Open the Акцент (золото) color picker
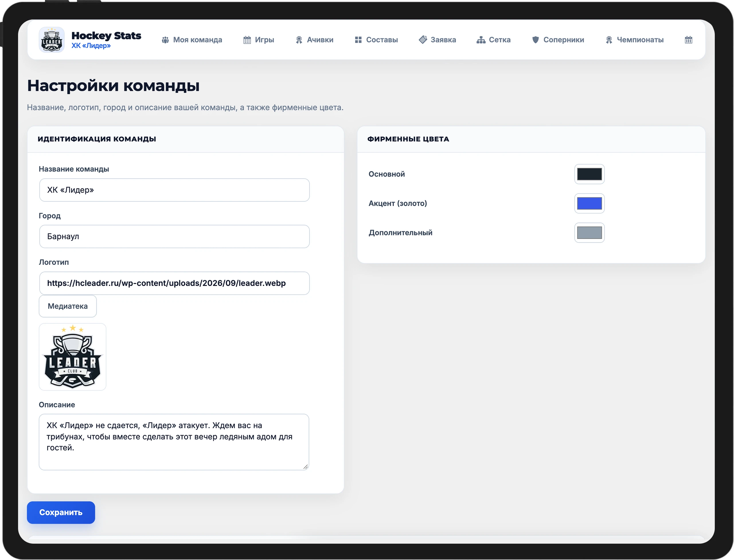The width and height of the screenshot is (734, 560). coord(589,203)
